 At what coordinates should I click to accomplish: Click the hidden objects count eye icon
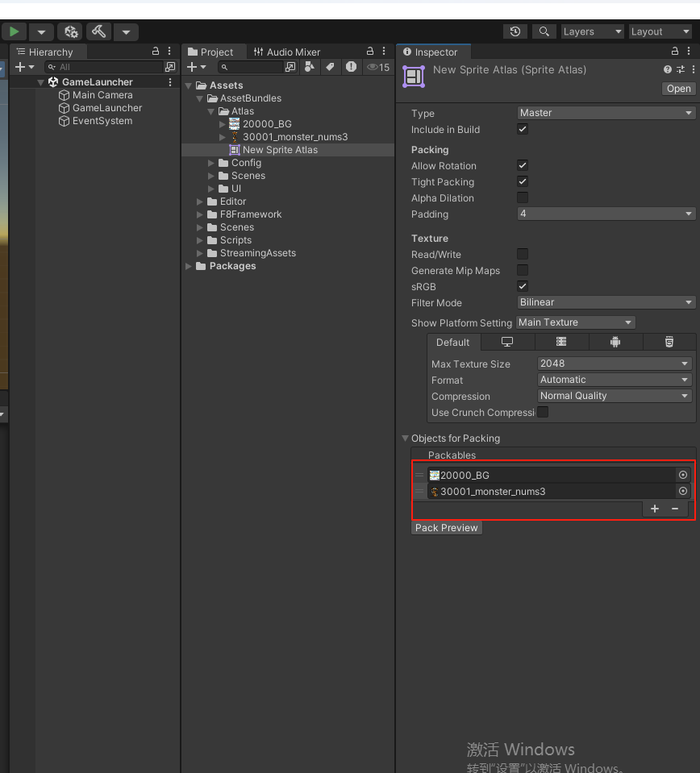coord(373,67)
